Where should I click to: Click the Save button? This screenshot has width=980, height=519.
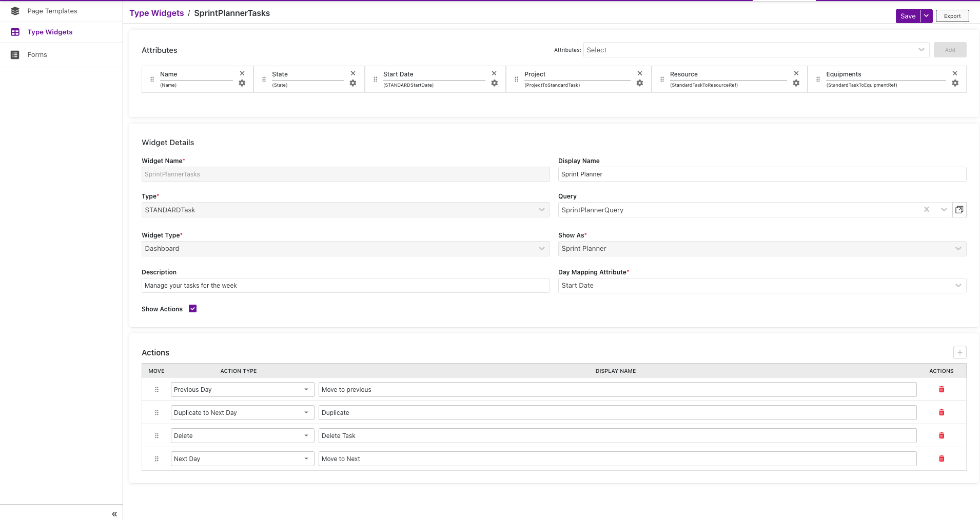tap(908, 16)
